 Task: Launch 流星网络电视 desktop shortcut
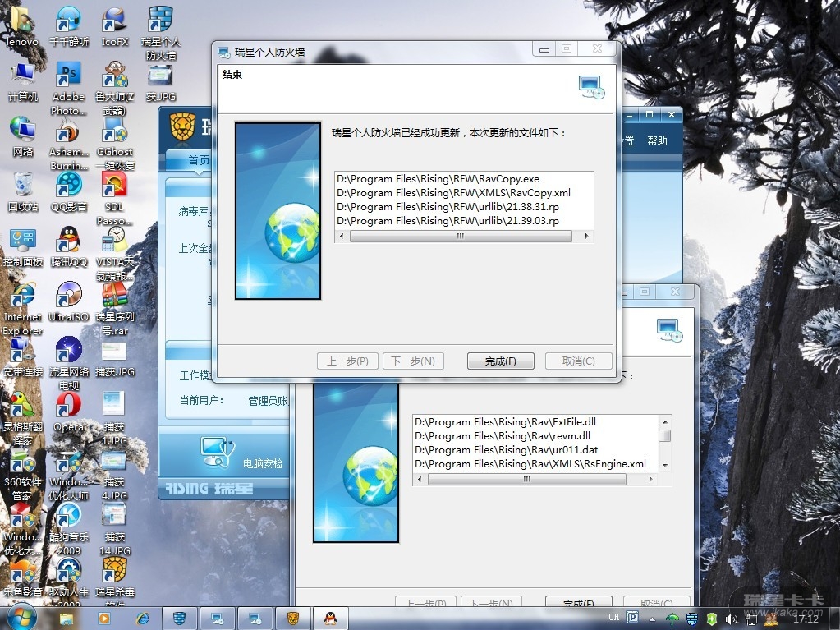coord(69,365)
